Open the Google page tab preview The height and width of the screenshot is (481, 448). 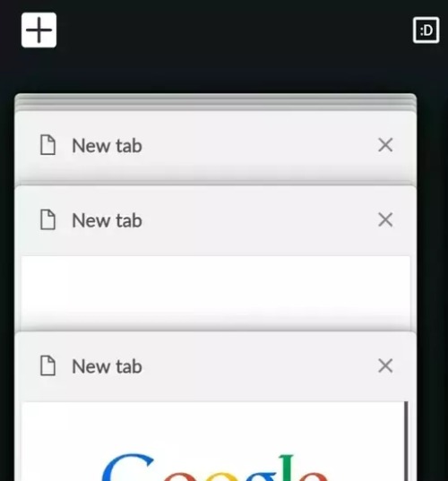(x=213, y=441)
